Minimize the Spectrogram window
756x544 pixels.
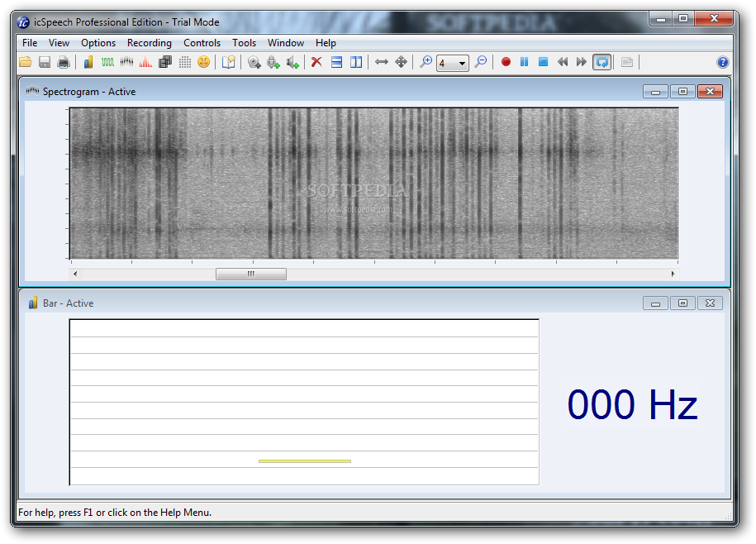pyautogui.click(x=655, y=92)
